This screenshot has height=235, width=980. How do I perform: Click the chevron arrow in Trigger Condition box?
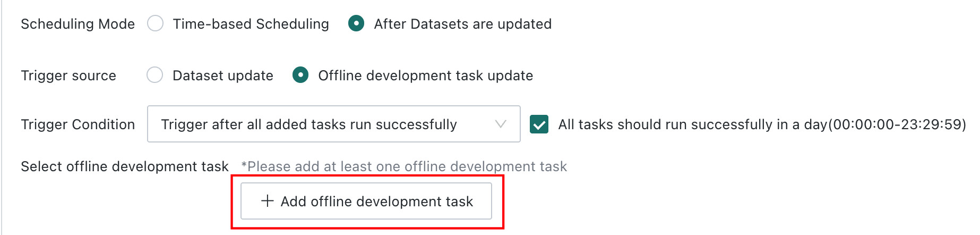[500, 124]
